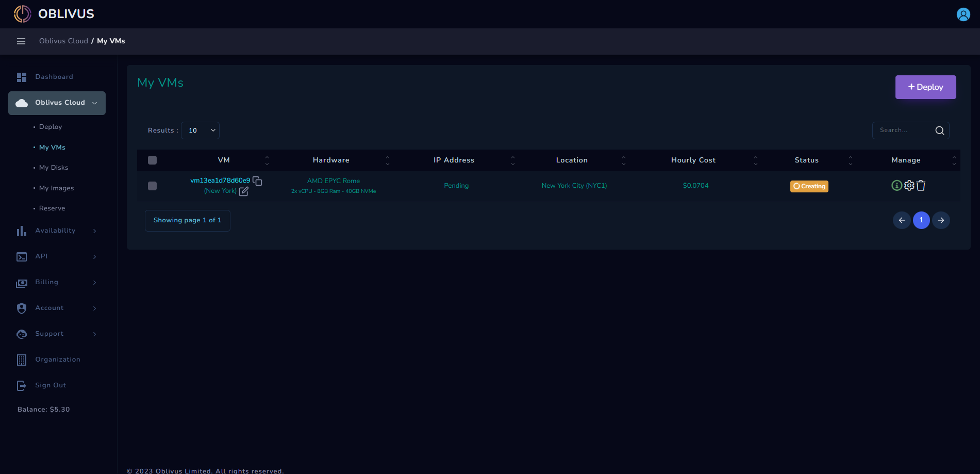The image size is (980, 474).
Task: View VM info via green info icon
Action: [896, 186]
